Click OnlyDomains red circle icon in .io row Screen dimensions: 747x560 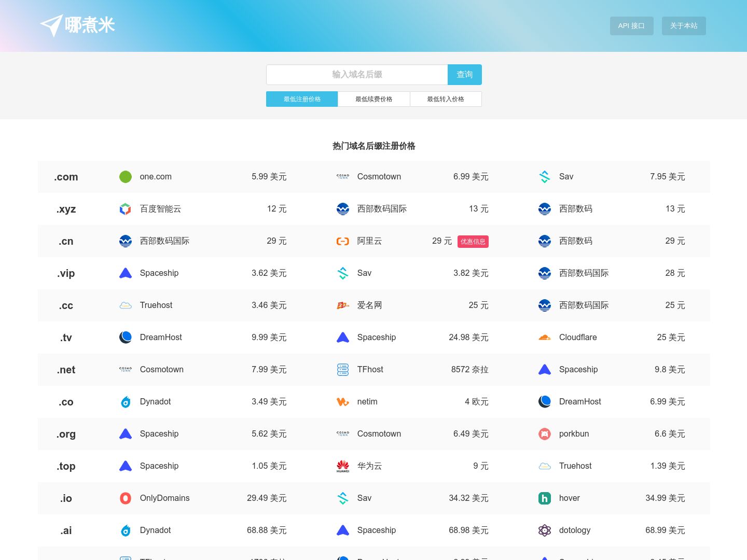coord(126,498)
